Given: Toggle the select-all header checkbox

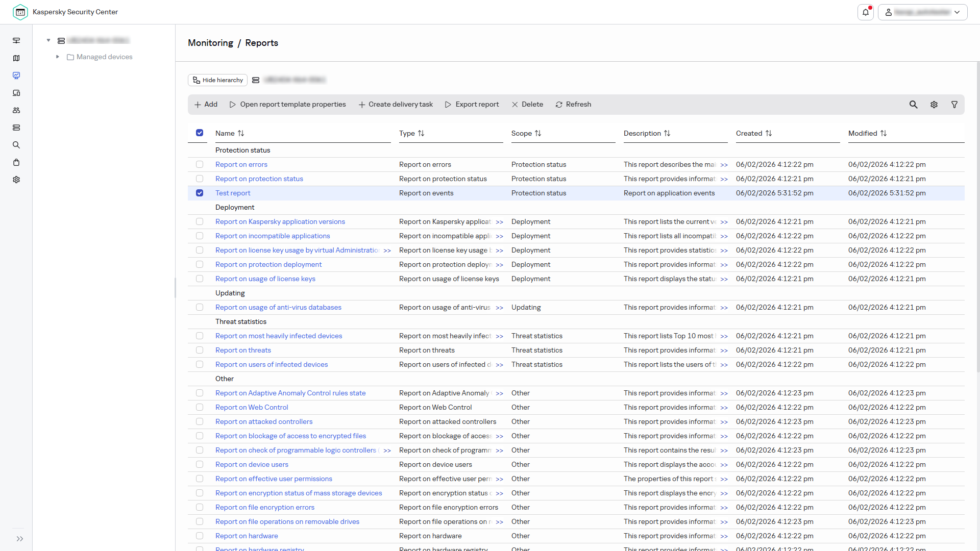Looking at the screenshot, I should [x=200, y=133].
